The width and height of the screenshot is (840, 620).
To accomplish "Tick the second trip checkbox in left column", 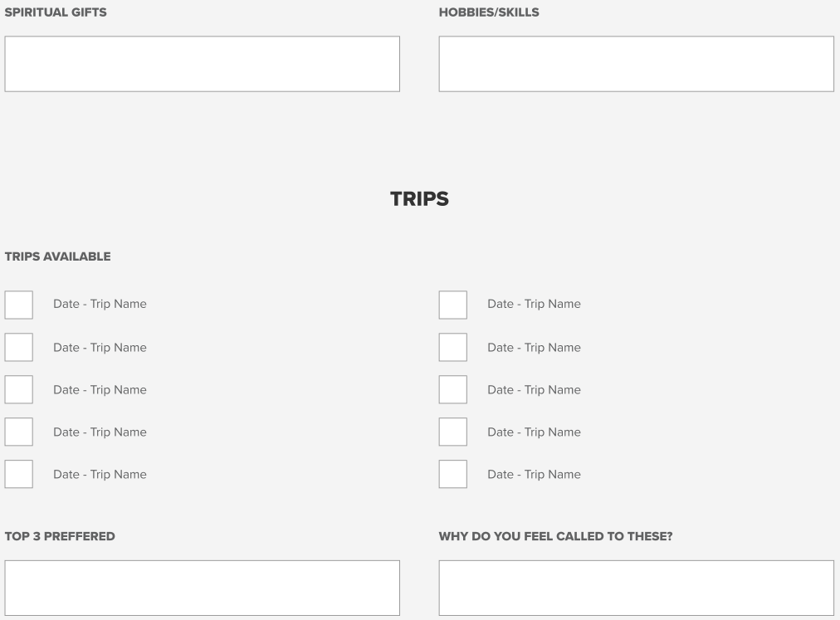I will (19, 347).
